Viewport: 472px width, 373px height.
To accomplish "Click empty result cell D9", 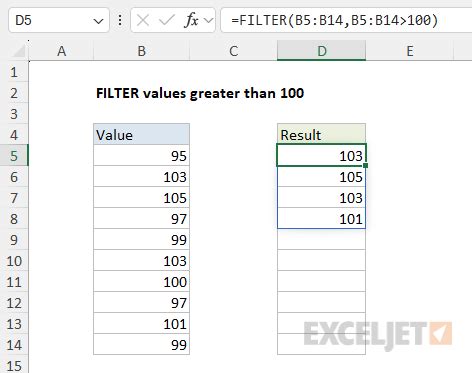I will [x=321, y=240].
